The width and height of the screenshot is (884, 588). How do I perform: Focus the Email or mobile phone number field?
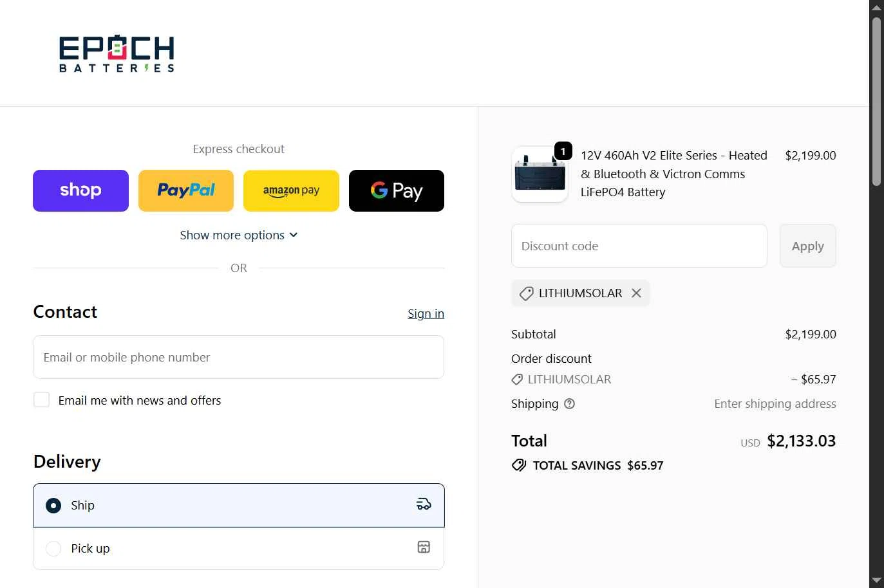[238, 357]
